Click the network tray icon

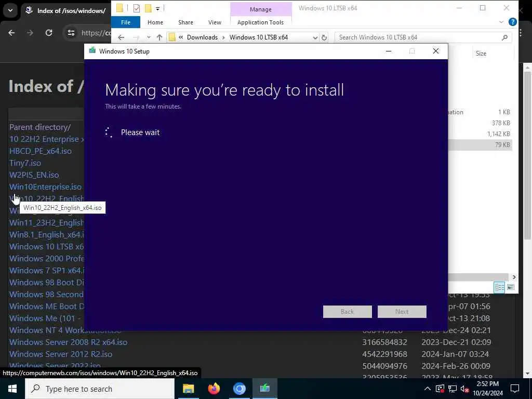tap(453, 389)
